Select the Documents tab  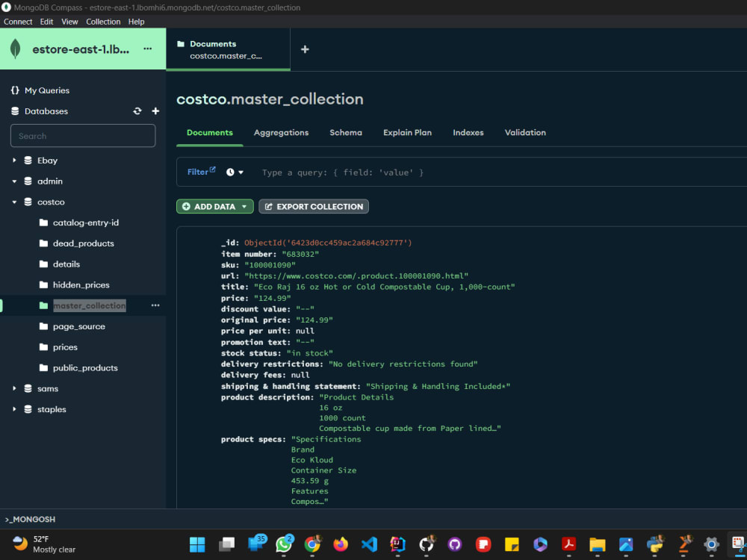coord(210,132)
